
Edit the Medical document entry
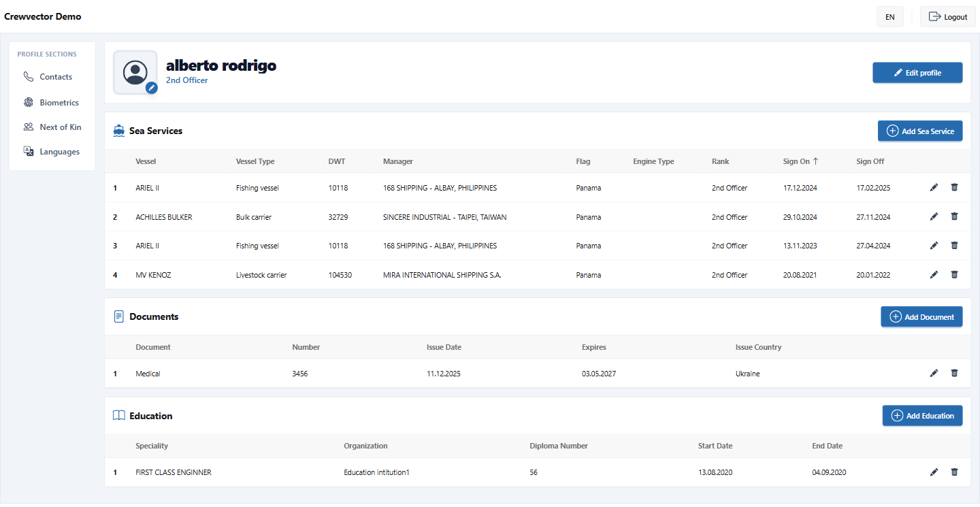934,373
